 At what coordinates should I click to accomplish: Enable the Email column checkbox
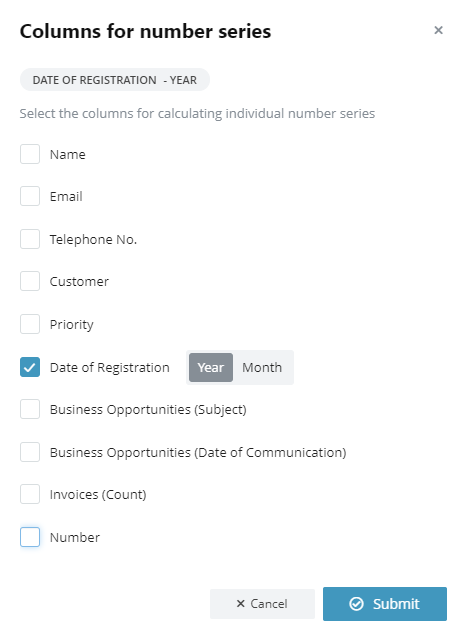30,196
